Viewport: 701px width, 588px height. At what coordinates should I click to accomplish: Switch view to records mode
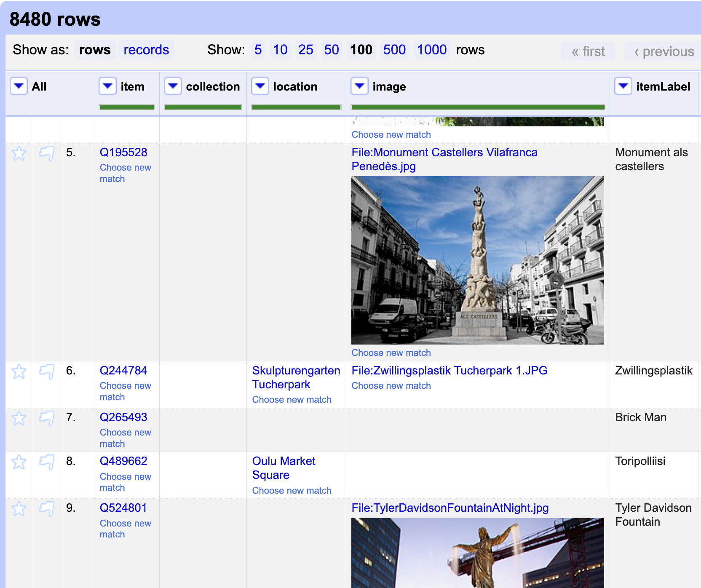pos(146,50)
